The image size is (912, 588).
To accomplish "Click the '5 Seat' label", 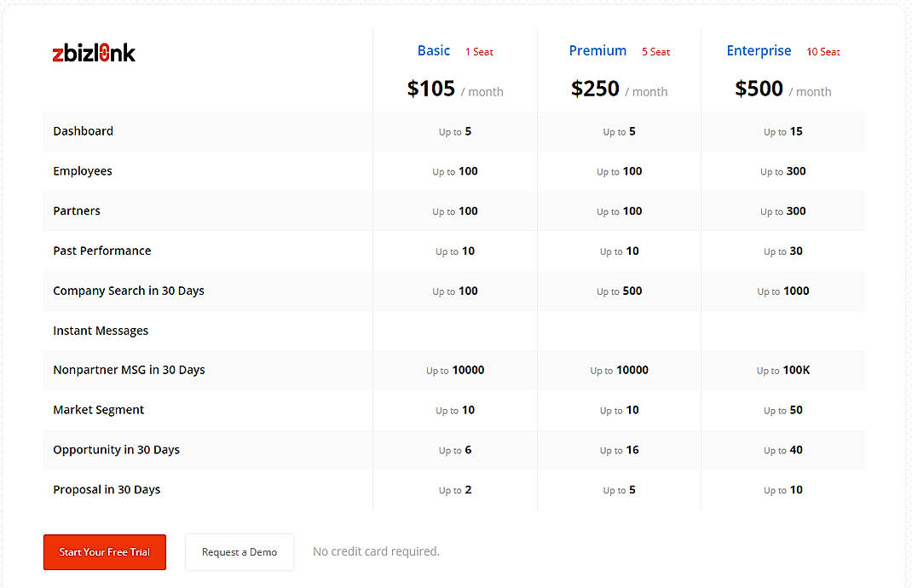I will (656, 52).
